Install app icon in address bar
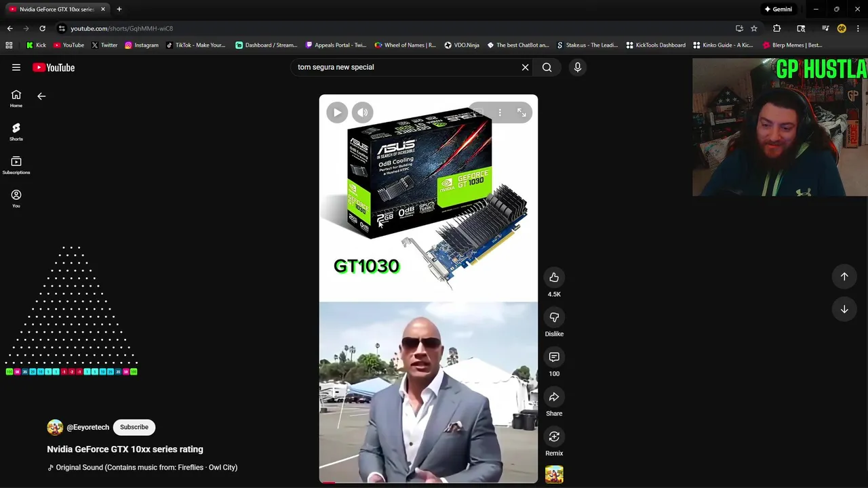Screen dimensions: 868x488 coord(739,28)
